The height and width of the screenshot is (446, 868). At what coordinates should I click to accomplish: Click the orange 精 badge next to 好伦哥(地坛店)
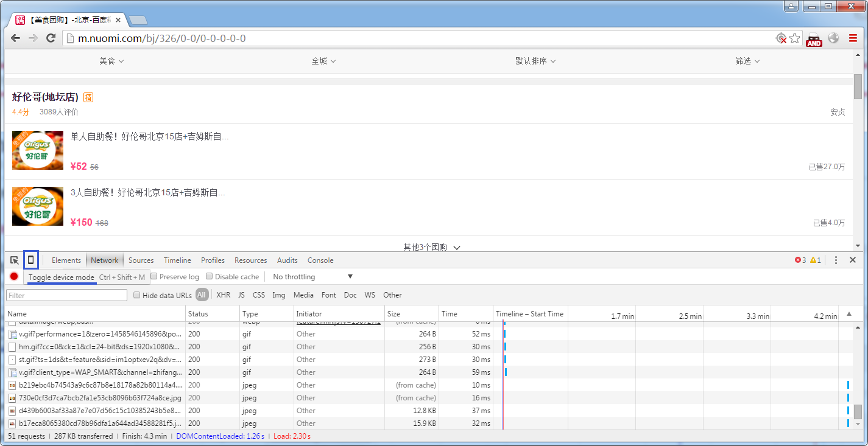click(x=88, y=97)
